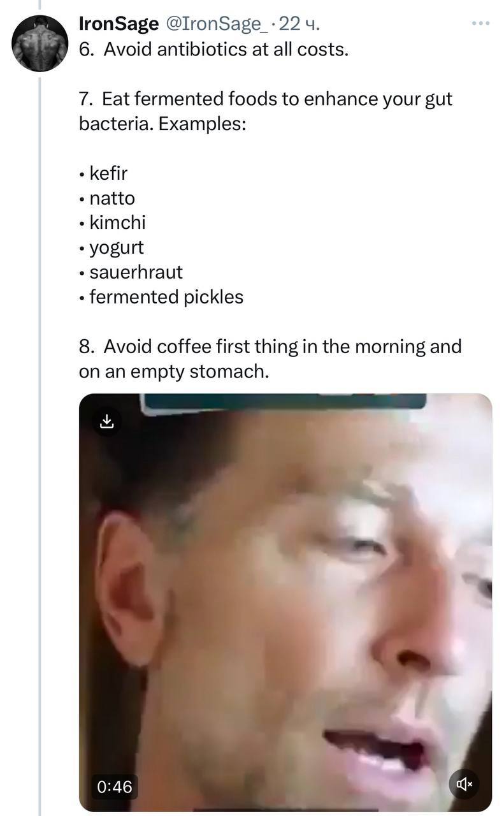
Task: Click the 'kimchi' bullet item
Action: (117, 222)
